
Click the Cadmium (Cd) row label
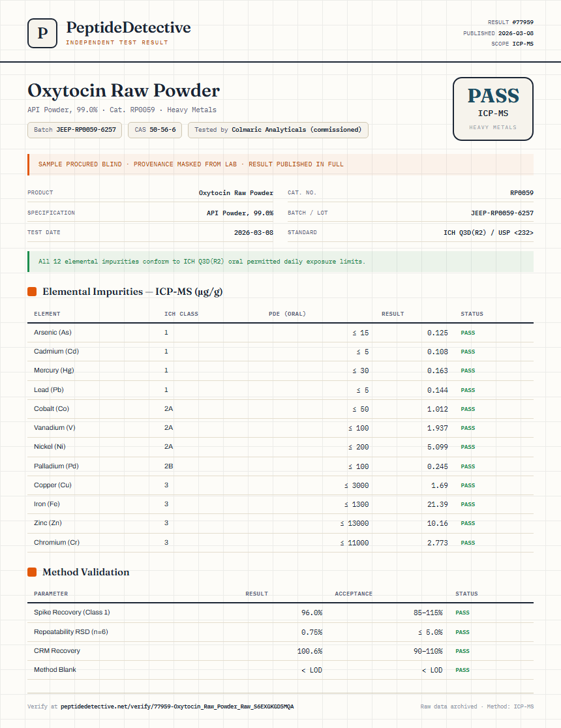pyautogui.click(x=56, y=352)
